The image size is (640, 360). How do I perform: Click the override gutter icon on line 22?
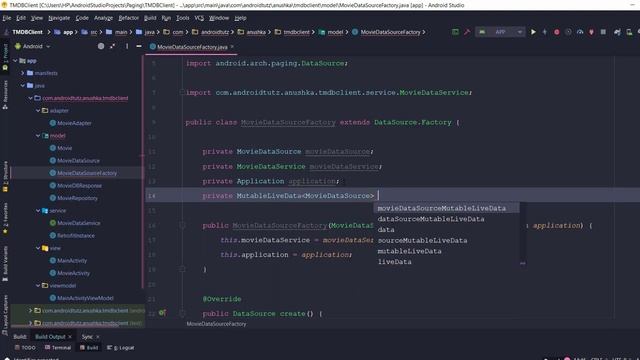coord(162,313)
